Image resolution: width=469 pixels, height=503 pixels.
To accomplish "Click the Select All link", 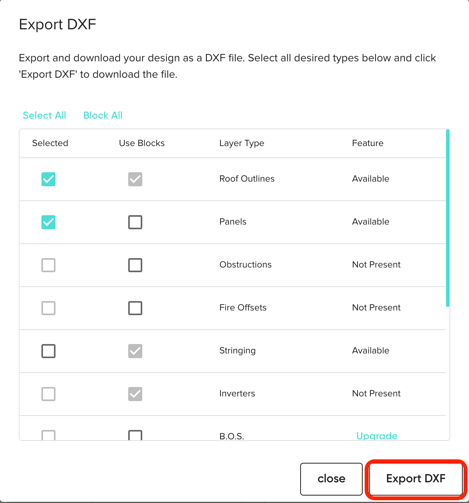I will [x=44, y=115].
